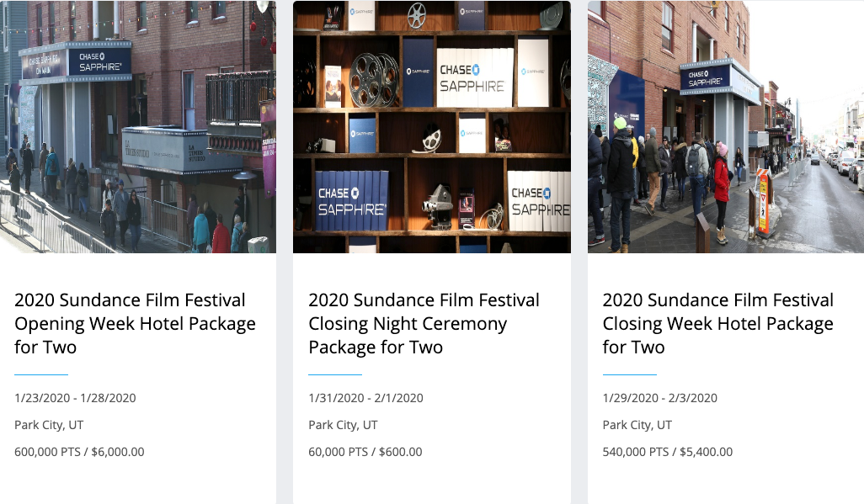
Task: Open the Closing Week Hotel Package photo
Action: click(725, 126)
